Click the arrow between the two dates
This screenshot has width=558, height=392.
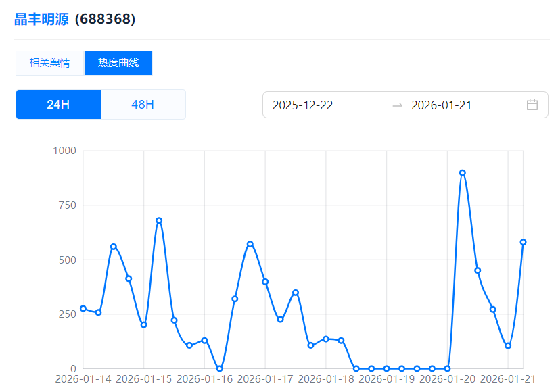398,105
